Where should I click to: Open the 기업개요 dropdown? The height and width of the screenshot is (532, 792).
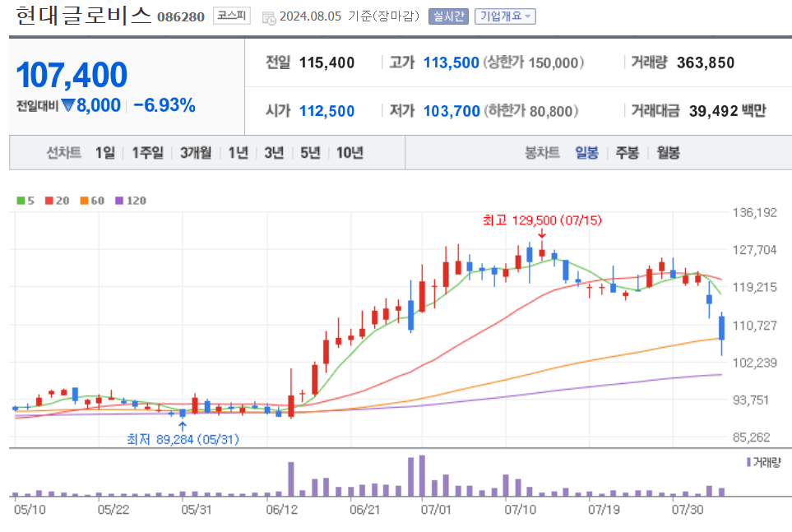point(505,16)
